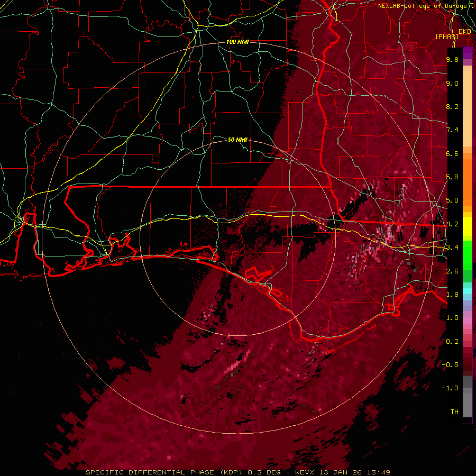Click the 50 NMI range ring label
The image size is (476, 476).
pyautogui.click(x=237, y=140)
